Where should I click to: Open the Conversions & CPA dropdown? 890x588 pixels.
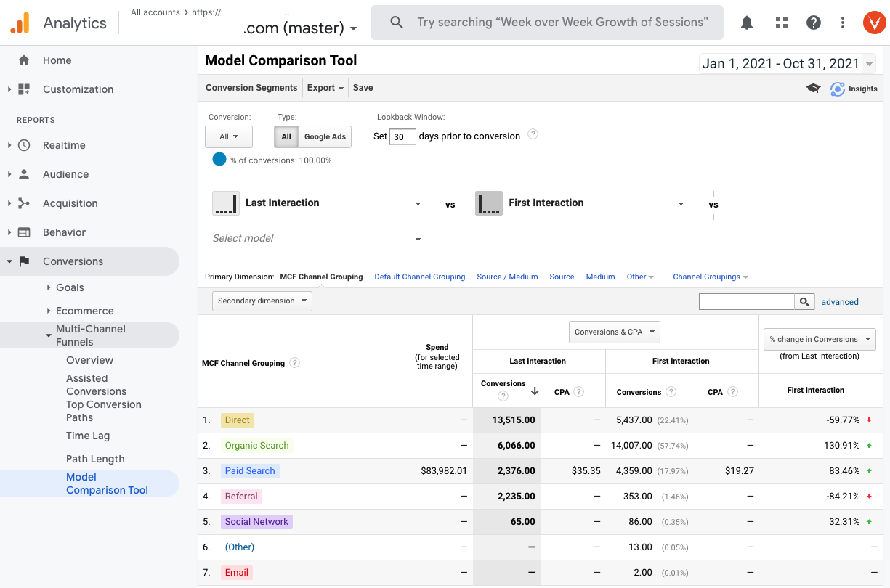click(614, 331)
